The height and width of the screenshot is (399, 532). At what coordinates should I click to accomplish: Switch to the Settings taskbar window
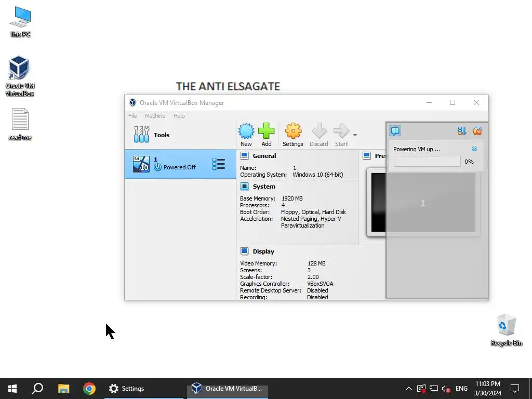click(x=144, y=389)
